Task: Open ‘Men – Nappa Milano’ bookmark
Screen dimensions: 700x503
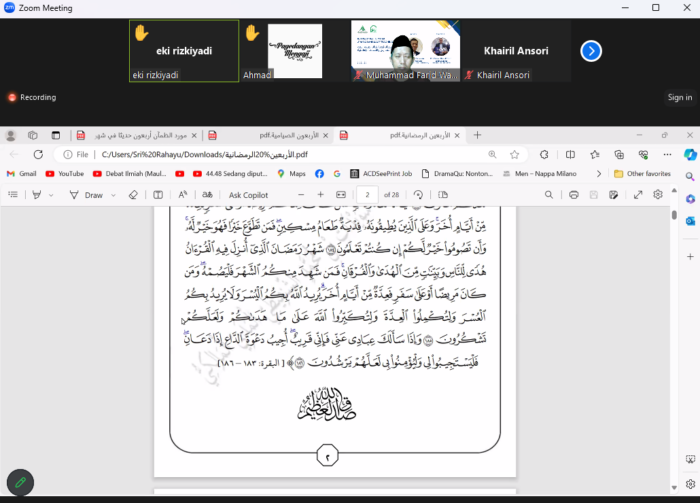Action: 540,174
